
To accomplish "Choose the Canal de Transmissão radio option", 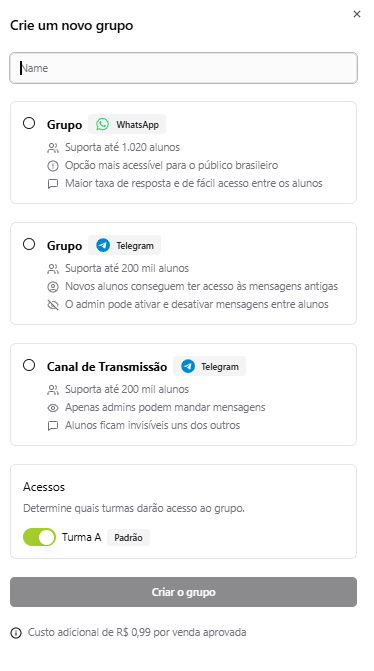I will point(29,365).
